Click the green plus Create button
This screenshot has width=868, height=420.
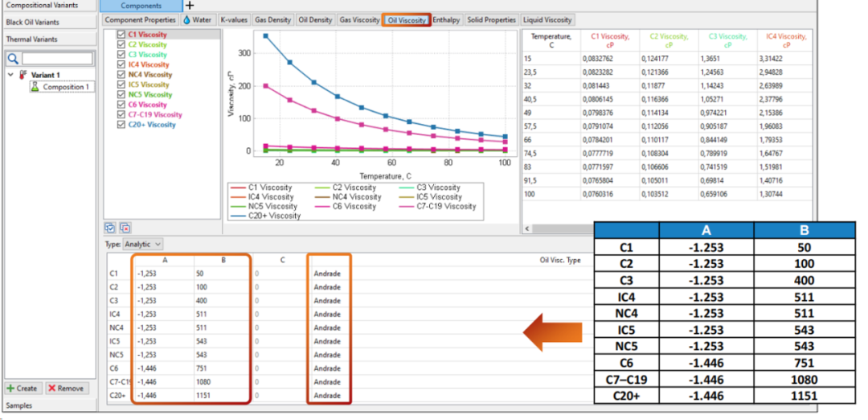tap(23, 388)
